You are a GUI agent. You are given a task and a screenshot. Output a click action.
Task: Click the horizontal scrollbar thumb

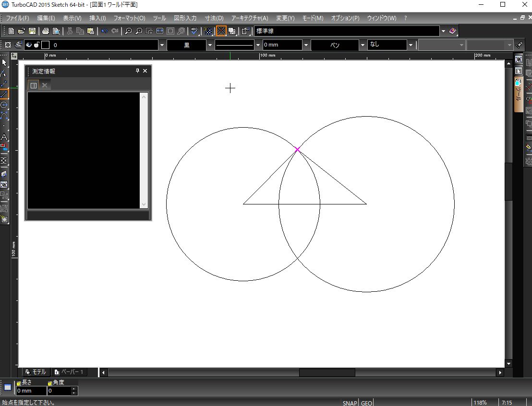coord(327,372)
